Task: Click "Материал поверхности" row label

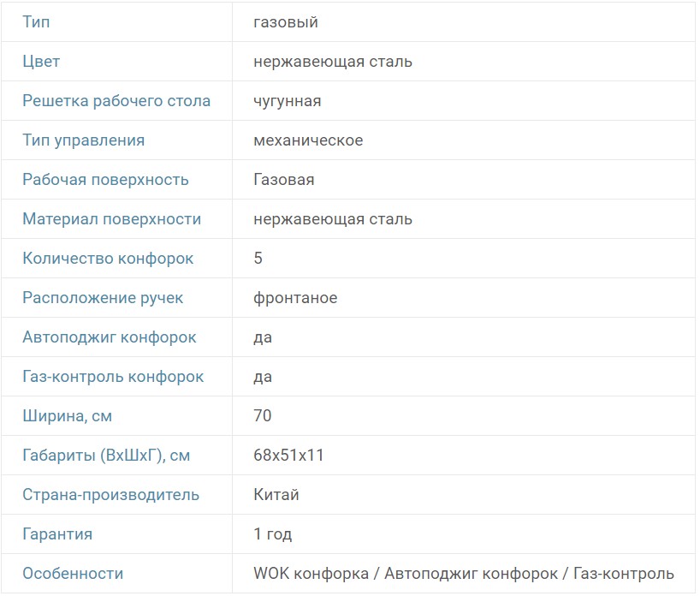Action: point(111,219)
